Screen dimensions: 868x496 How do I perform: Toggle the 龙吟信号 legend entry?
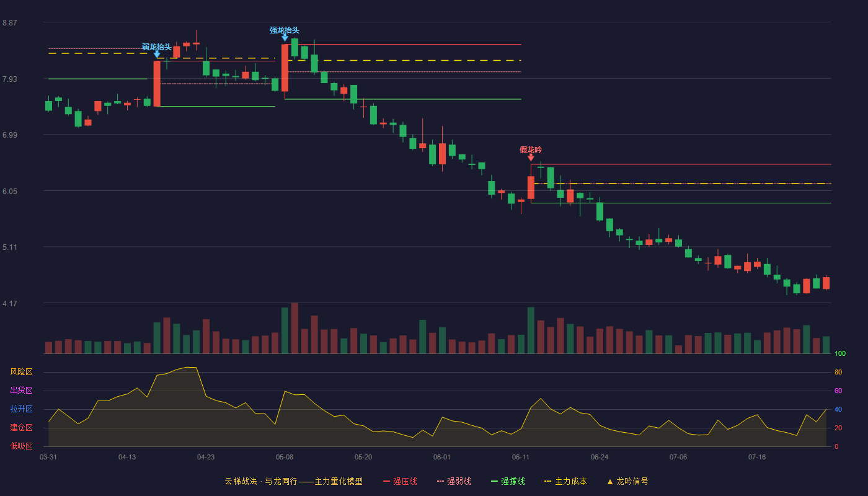627,481
